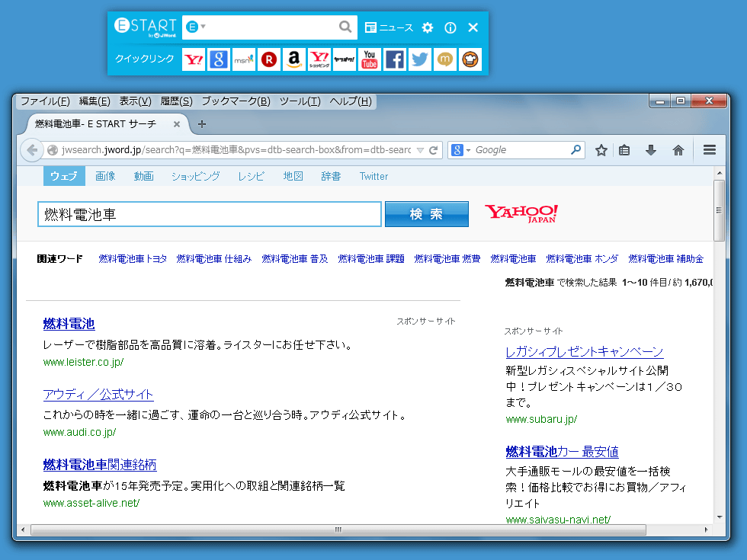This screenshot has height=560, width=747.
Task: Bookmark this page with the star icon
Action: pos(601,151)
